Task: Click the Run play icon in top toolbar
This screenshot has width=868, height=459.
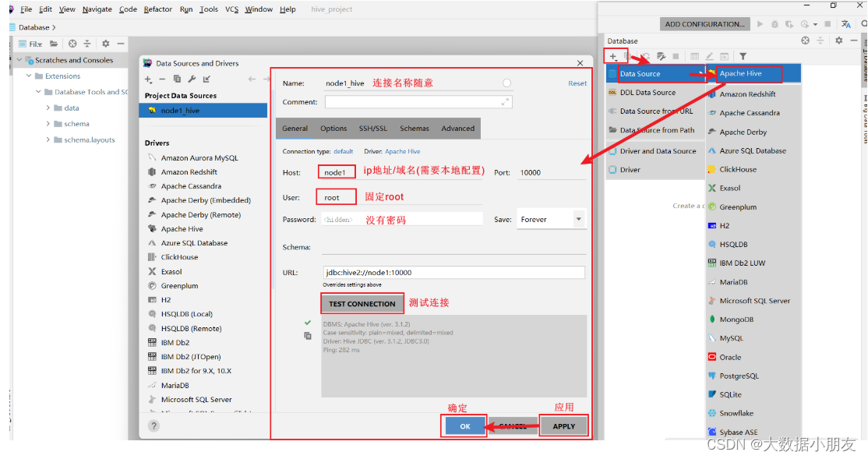Action: [x=760, y=24]
